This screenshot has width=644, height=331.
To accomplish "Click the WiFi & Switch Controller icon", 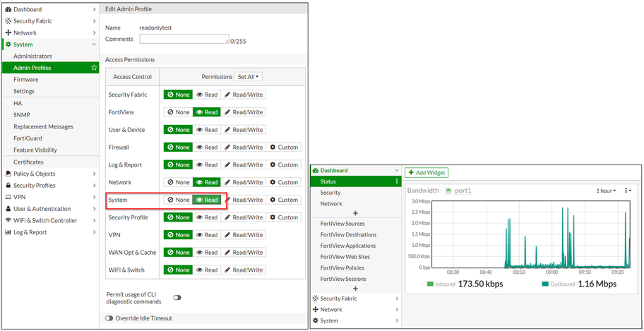I will (8, 220).
